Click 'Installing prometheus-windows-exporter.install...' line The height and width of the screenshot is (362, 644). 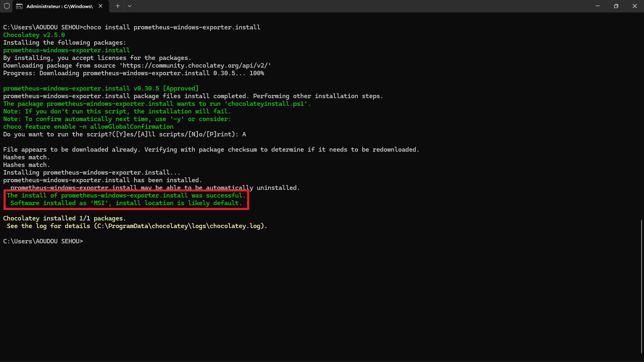click(92, 173)
